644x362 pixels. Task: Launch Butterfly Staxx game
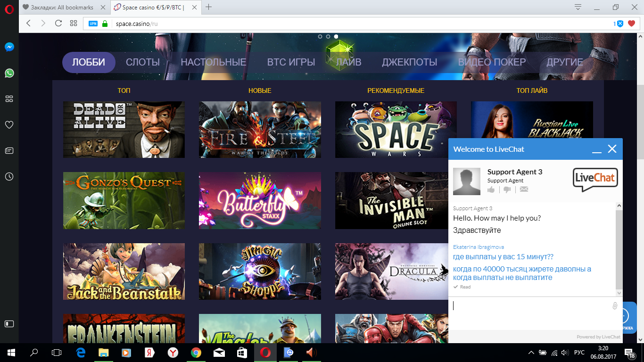coord(260,200)
